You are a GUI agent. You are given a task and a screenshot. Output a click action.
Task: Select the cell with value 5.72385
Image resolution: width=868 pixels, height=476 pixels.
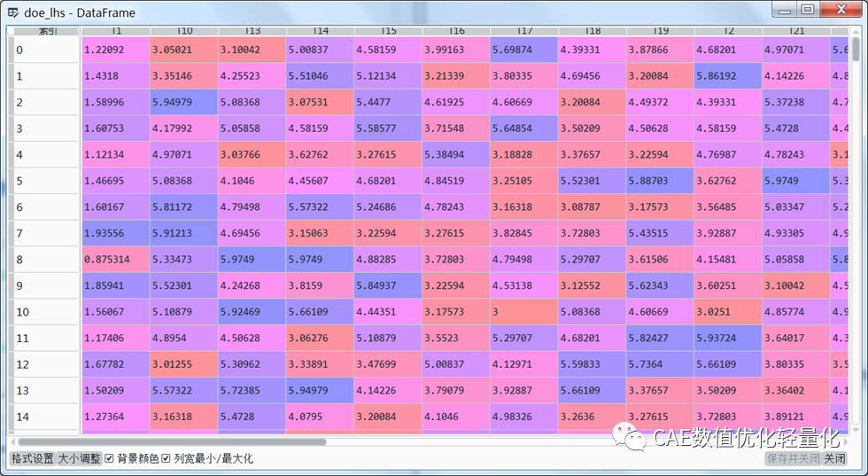[x=252, y=391]
